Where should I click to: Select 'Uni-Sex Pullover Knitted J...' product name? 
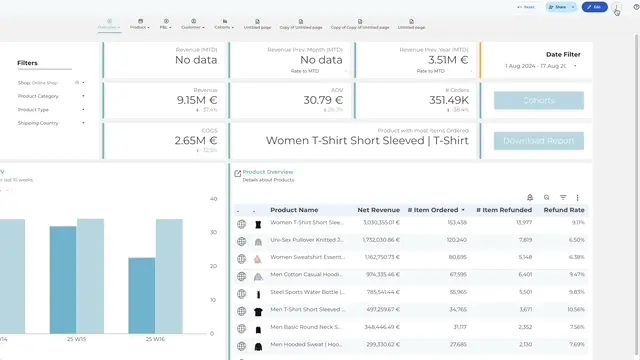click(x=307, y=240)
